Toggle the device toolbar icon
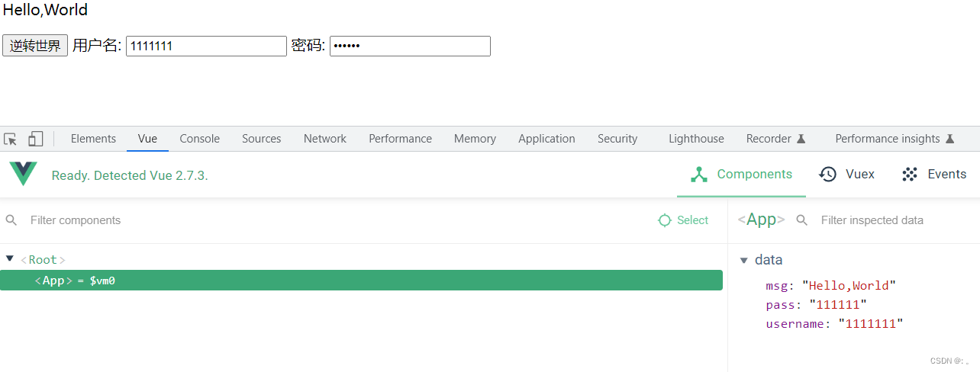 click(35, 139)
